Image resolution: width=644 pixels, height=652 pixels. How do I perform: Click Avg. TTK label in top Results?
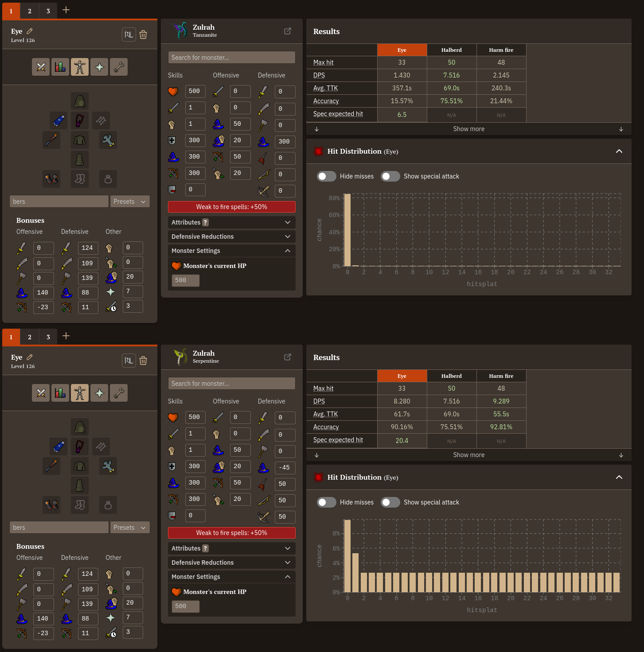tap(326, 88)
